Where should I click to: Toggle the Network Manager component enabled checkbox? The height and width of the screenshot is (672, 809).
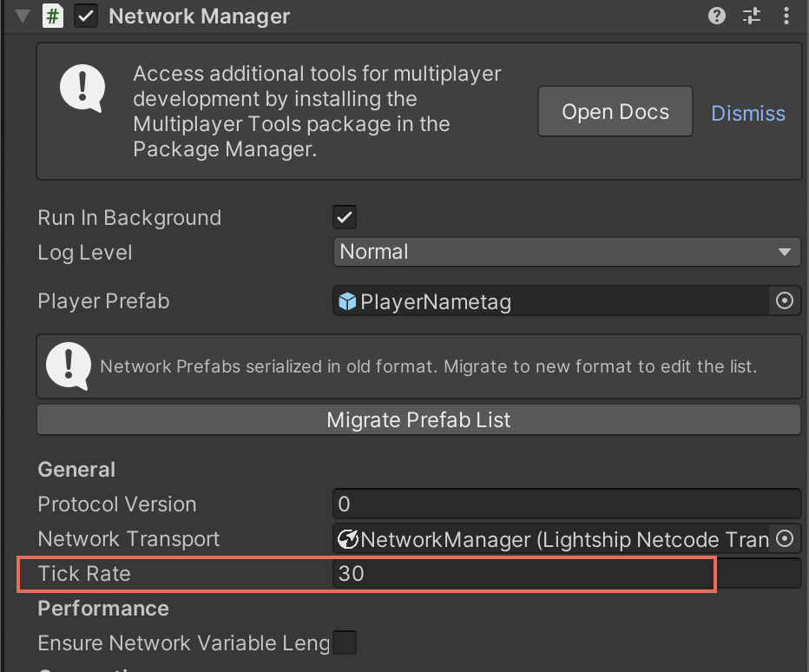click(86, 16)
